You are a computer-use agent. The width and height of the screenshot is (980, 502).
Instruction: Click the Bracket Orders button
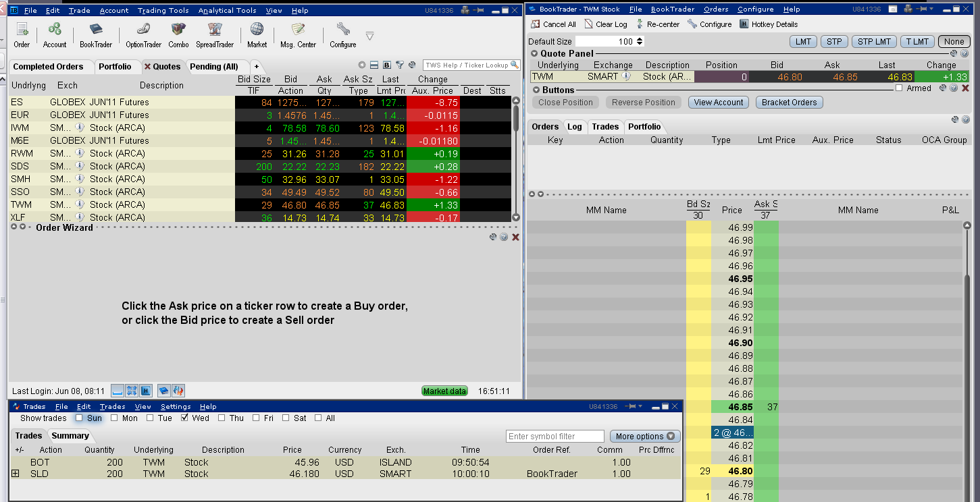(x=790, y=103)
